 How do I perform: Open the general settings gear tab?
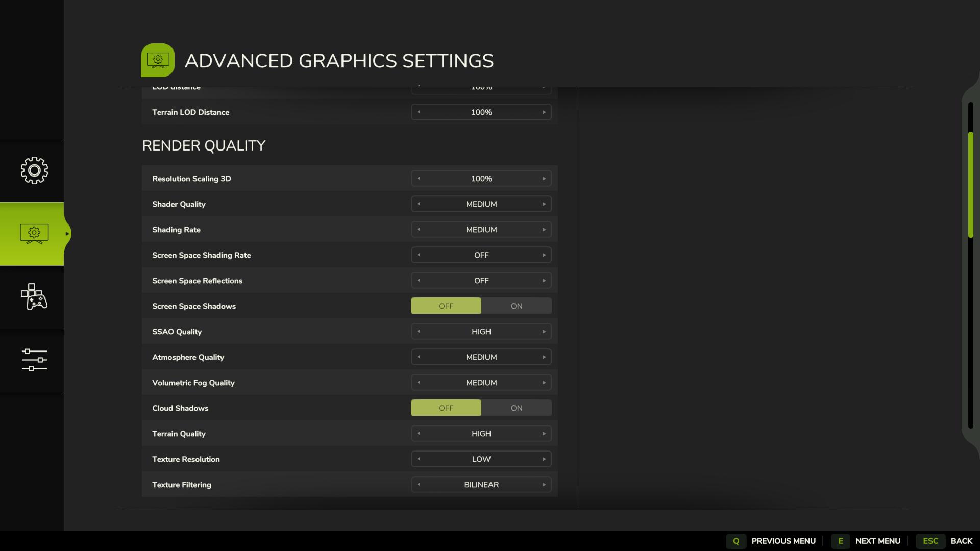tap(34, 170)
